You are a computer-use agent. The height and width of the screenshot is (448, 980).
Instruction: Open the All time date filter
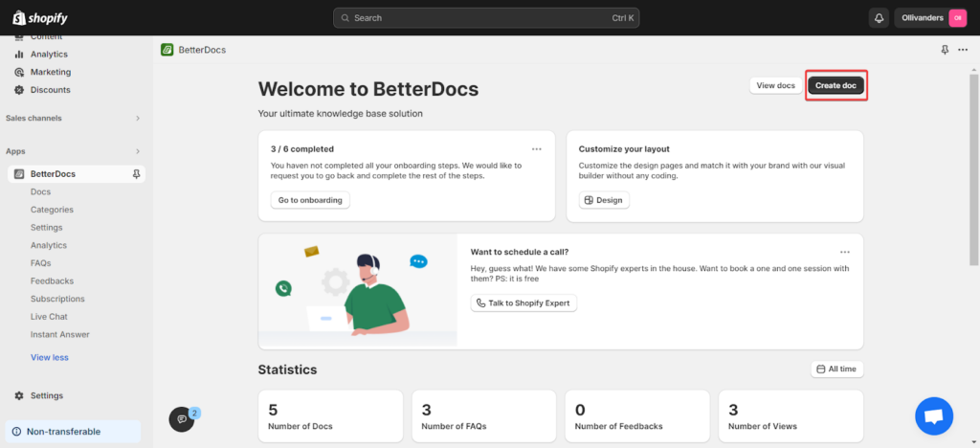pos(836,370)
